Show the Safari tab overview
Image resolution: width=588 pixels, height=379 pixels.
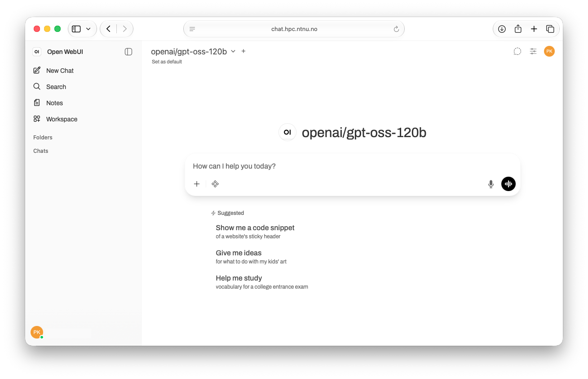pos(550,29)
